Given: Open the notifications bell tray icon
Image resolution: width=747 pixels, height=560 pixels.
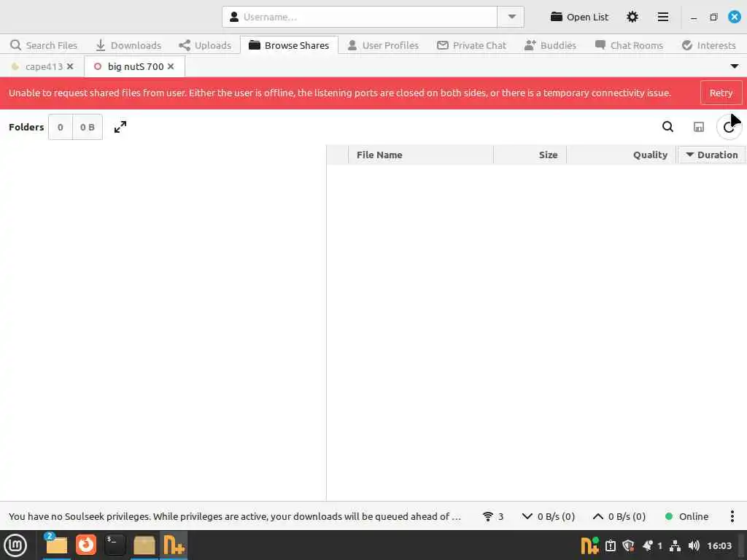Looking at the screenshot, I should point(648,545).
